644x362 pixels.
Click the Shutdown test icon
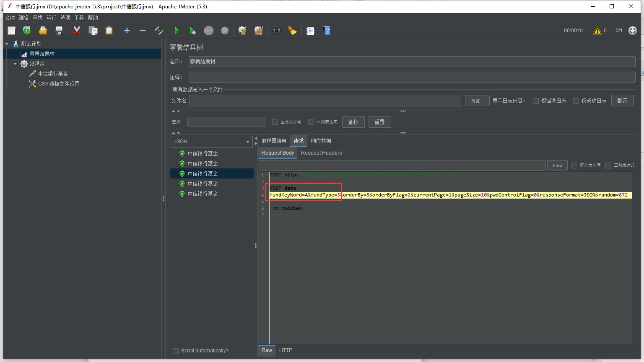tap(225, 31)
